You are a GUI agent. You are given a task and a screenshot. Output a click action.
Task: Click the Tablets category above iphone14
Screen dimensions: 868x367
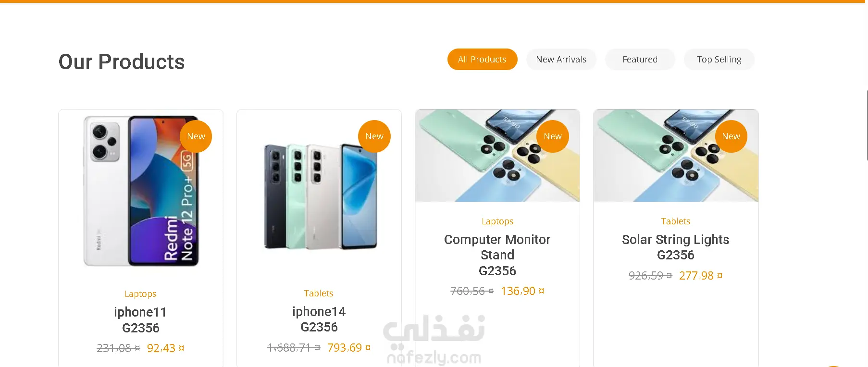tap(319, 294)
